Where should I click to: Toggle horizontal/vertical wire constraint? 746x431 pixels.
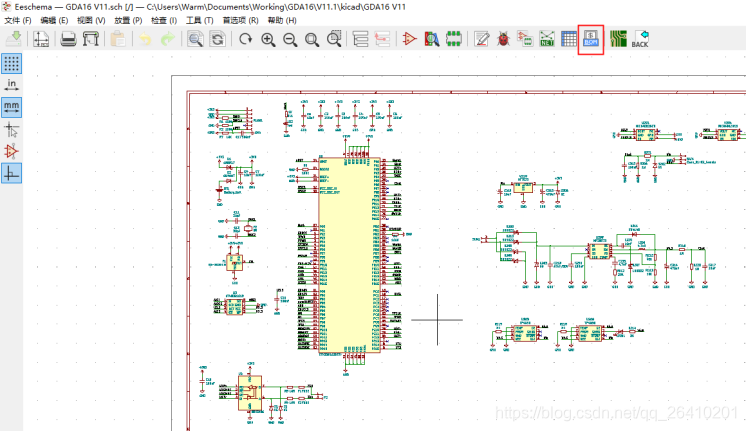pos(11,173)
